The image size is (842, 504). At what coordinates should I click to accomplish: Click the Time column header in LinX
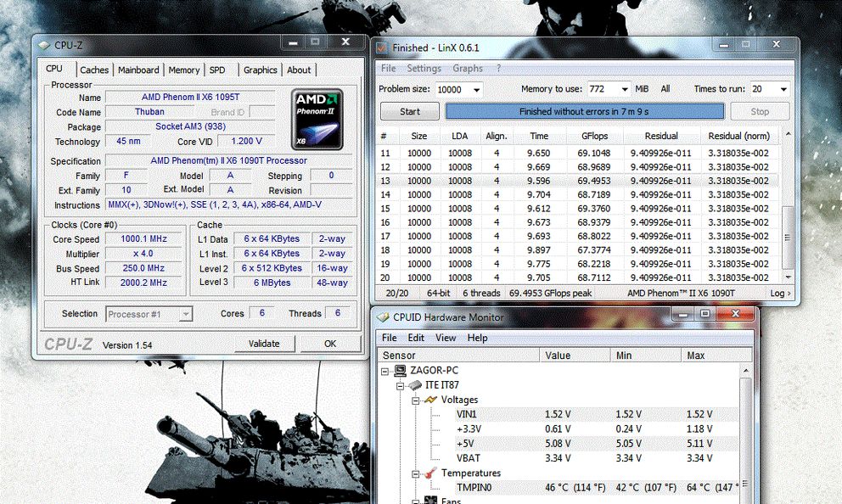539,137
